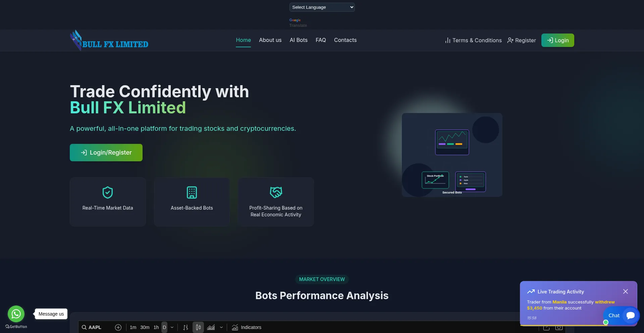Switch to the bars chart style
Image resolution: width=644 pixels, height=333 pixels.
185,327
